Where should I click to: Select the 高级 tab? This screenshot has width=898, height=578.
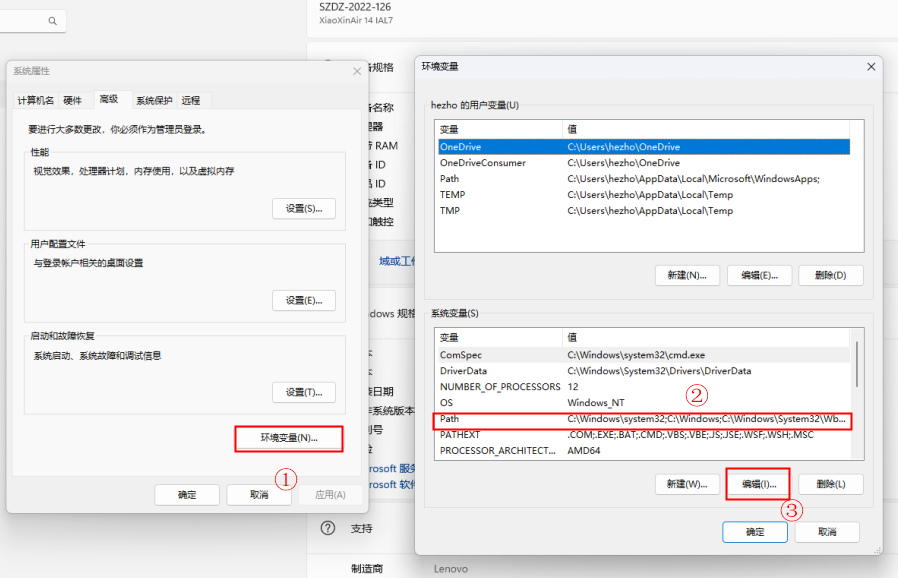[109, 99]
